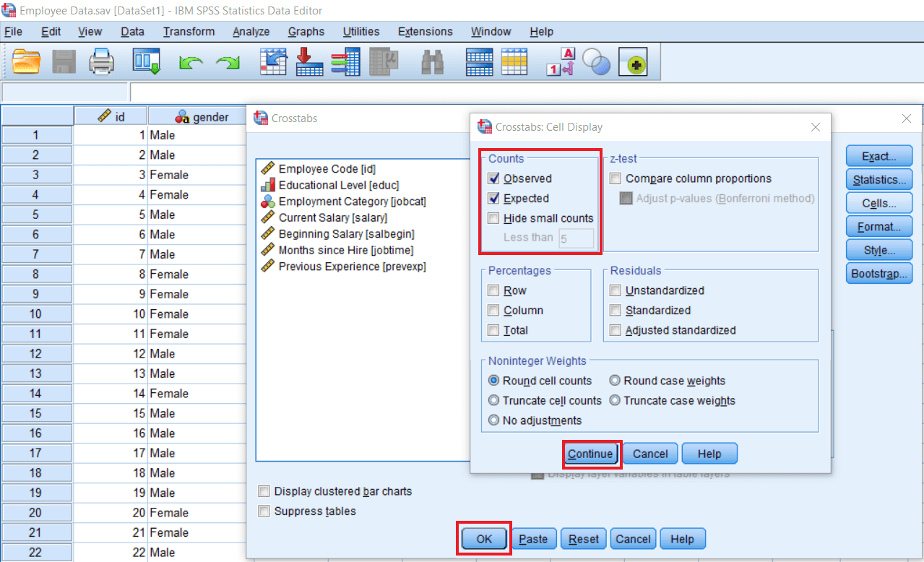Click Reset in Crosstabs dialog
Image resolution: width=924 pixels, height=562 pixels.
584,539
